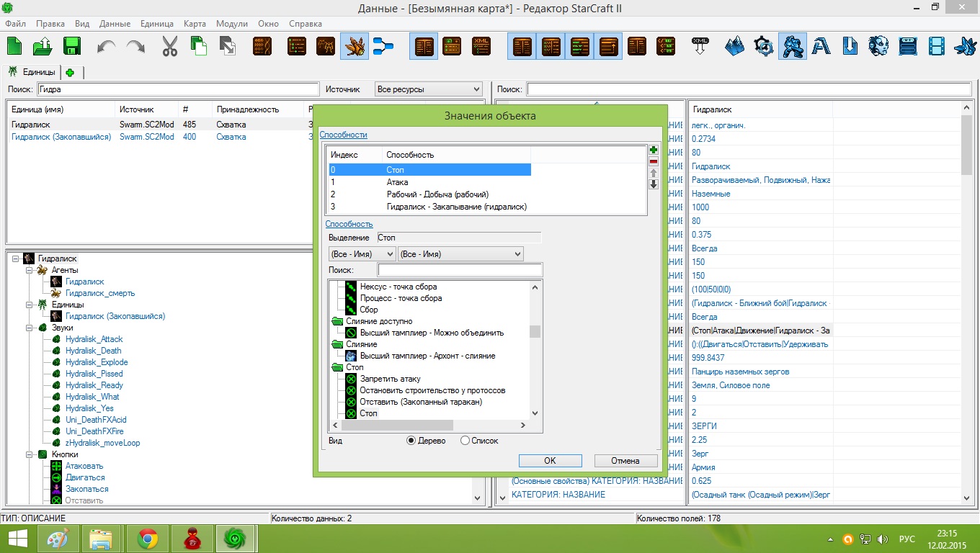Open the Import editor arrow icon
This screenshot has height=553, width=980.
pos(850,47)
